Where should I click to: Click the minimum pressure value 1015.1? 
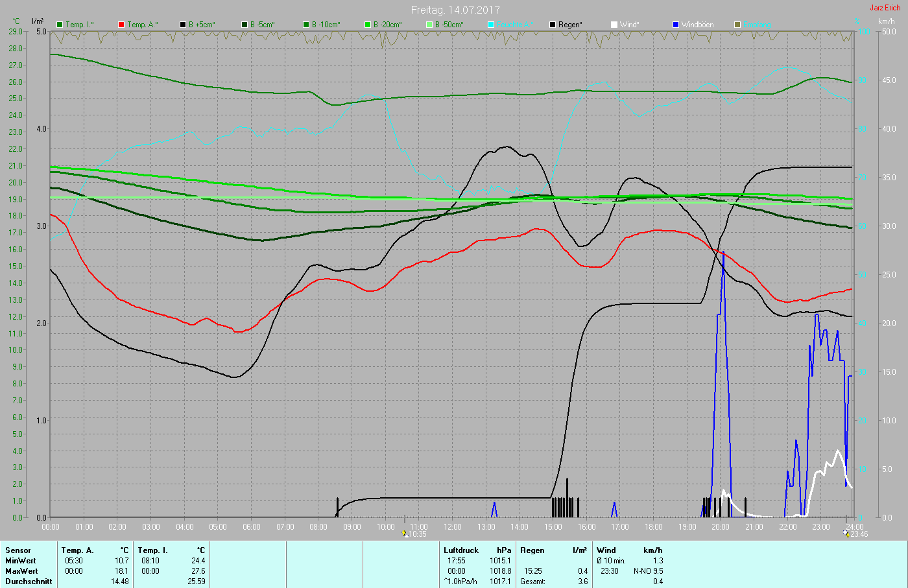(x=500, y=561)
